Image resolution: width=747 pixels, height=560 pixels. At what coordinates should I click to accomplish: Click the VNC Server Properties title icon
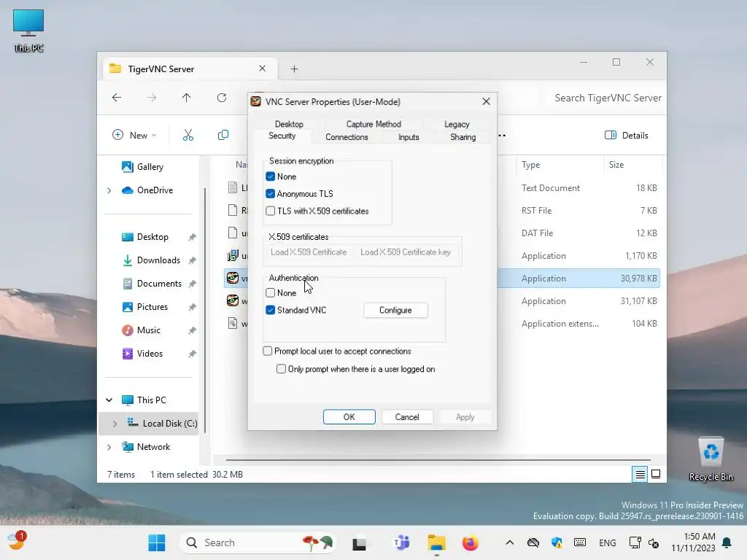point(256,101)
